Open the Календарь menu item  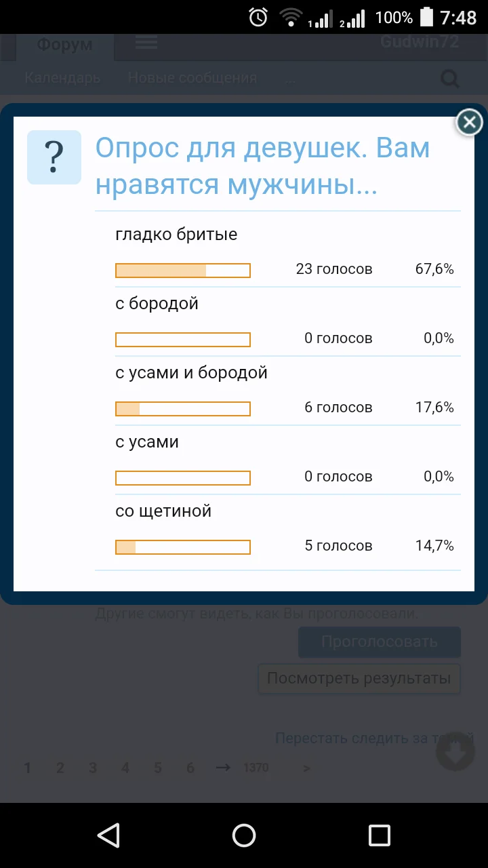(x=62, y=78)
